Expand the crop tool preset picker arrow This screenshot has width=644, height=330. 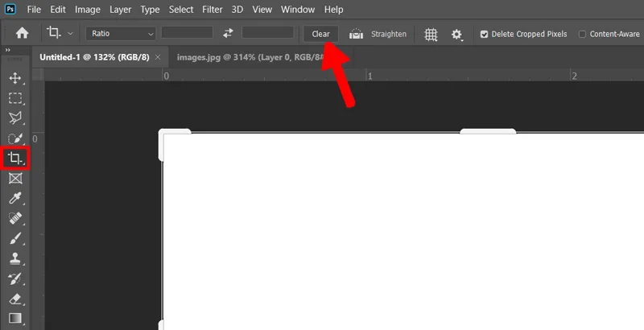pyautogui.click(x=70, y=33)
